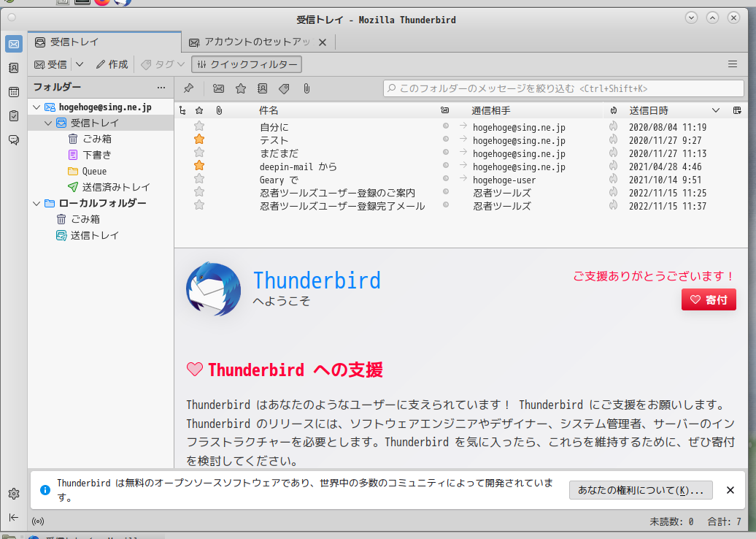This screenshot has height=539, width=756.
Task: Select the hogehoge@sing.ne.jp account name
Action: tap(105, 107)
